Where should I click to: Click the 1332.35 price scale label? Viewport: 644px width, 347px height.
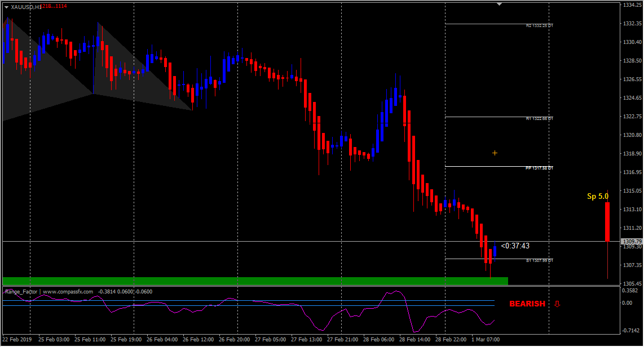click(x=632, y=24)
